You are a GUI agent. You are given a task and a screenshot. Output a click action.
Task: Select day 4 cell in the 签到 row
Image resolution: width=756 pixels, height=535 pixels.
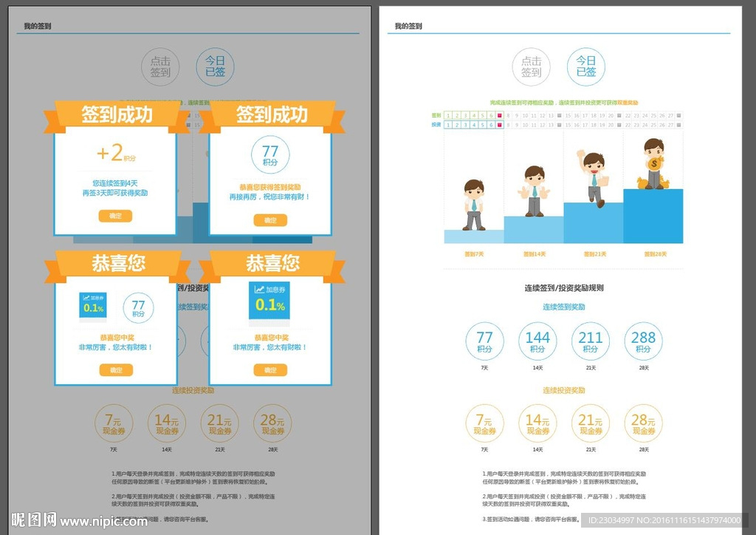pyautogui.click(x=474, y=115)
